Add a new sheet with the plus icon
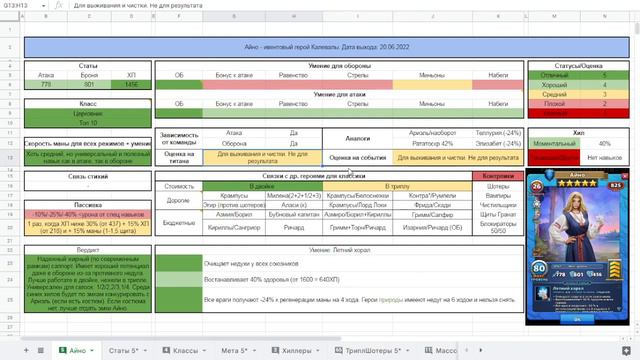The image size is (640, 360). [x=26, y=350]
